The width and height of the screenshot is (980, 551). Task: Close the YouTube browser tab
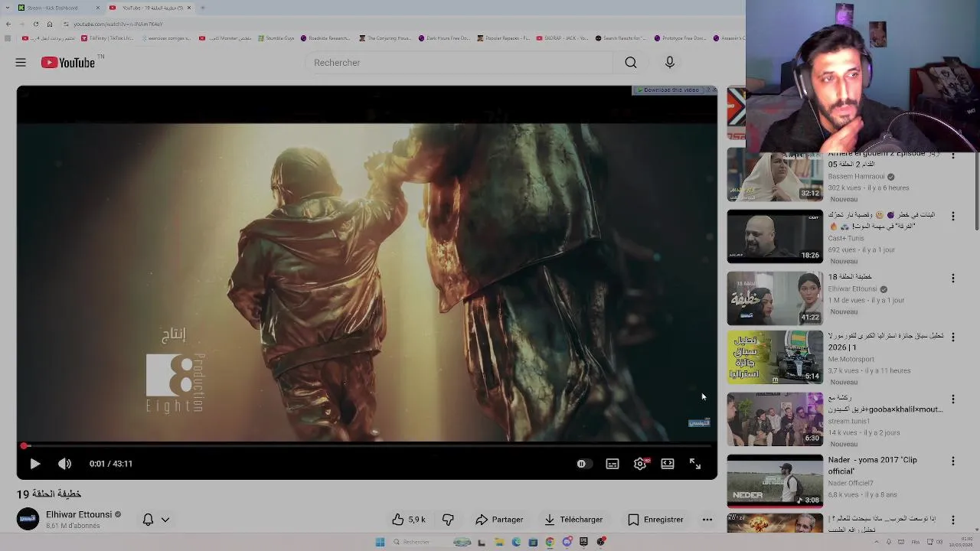coord(189,8)
